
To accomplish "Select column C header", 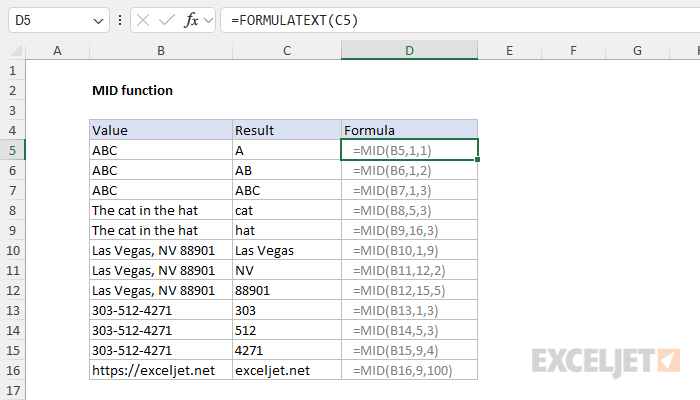I will click(287, 50).
